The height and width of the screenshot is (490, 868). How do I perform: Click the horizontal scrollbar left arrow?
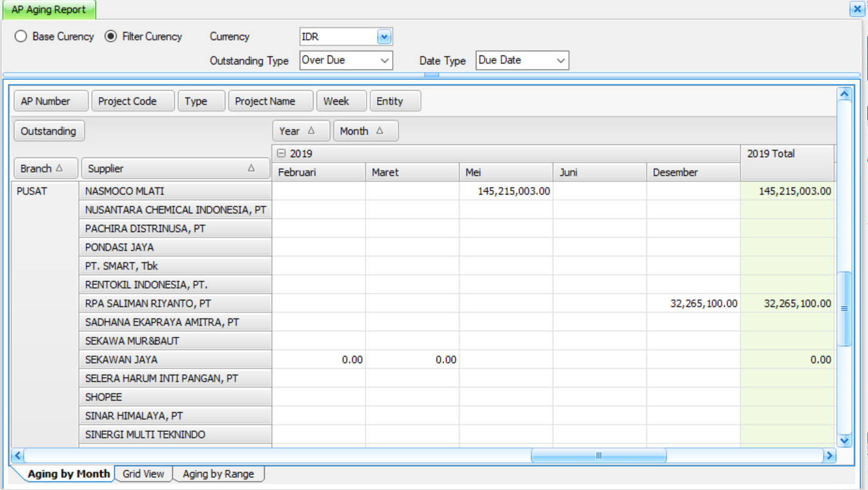(17, 456)
